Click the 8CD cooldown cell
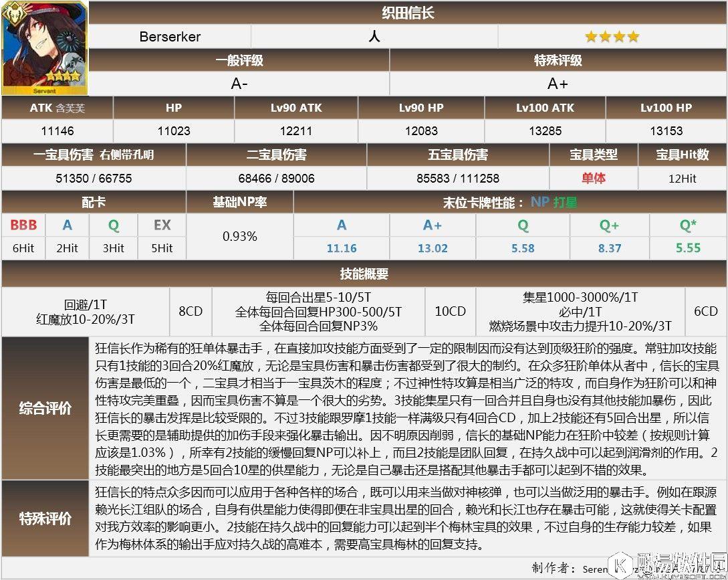Viewport: 728px width, 580px height. tap(191, 312)
